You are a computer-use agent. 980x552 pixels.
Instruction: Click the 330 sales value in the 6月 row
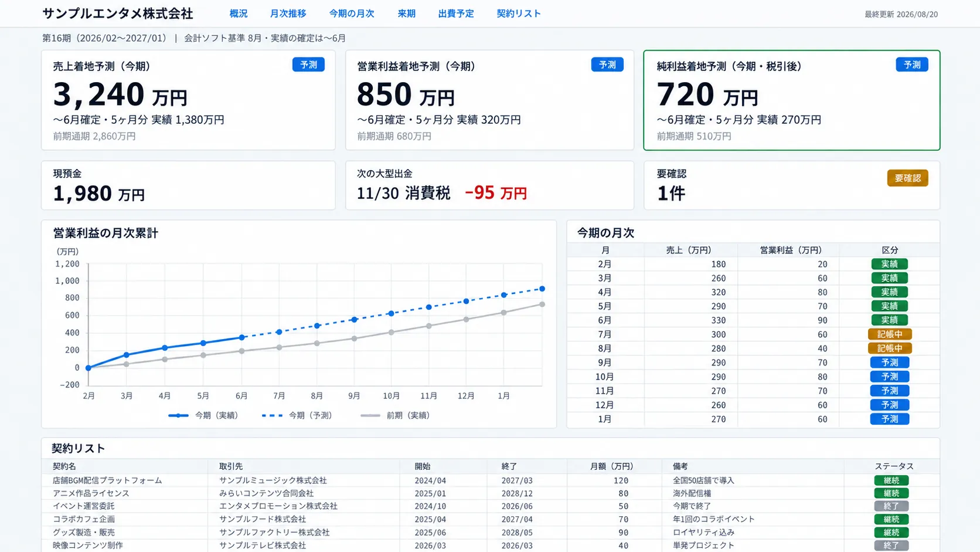click(718, 320)
